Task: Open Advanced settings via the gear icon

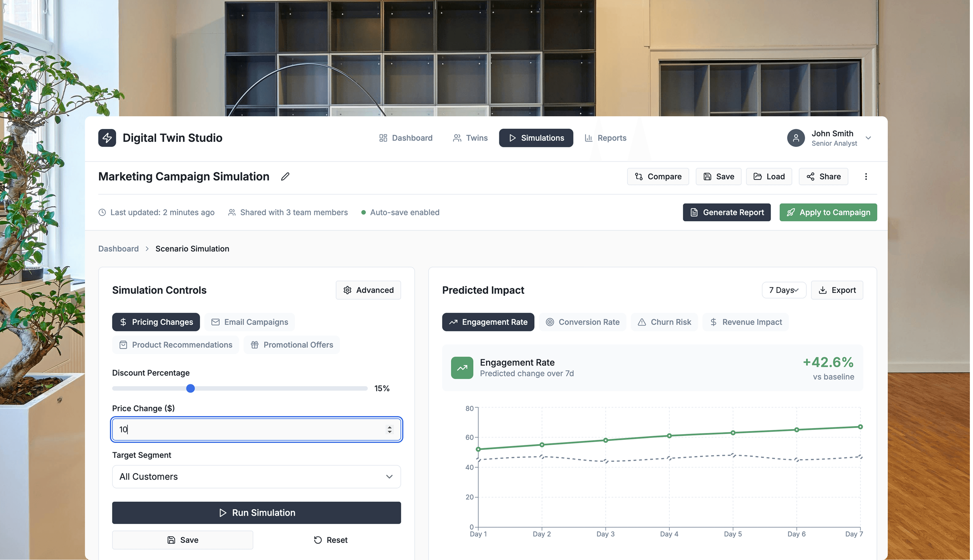Action: pyautogui.click(x=368, y=290)
